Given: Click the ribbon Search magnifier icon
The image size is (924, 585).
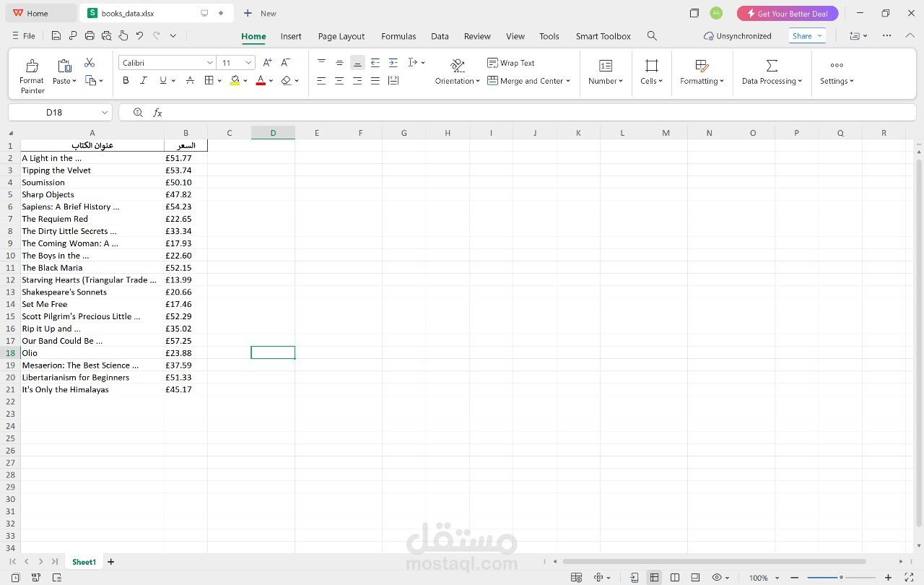Looking at the screenshot, I should coord(652,35).
